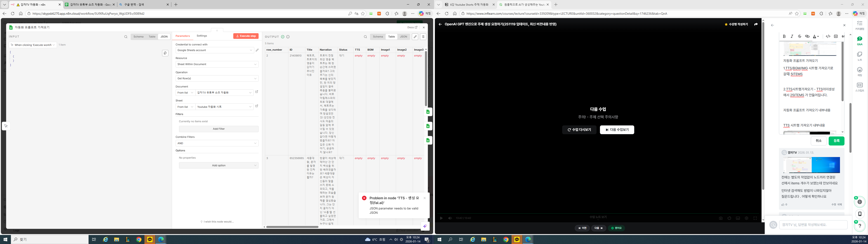Switch input view to Schema
The image size is (868, 244).
point(138,37)
